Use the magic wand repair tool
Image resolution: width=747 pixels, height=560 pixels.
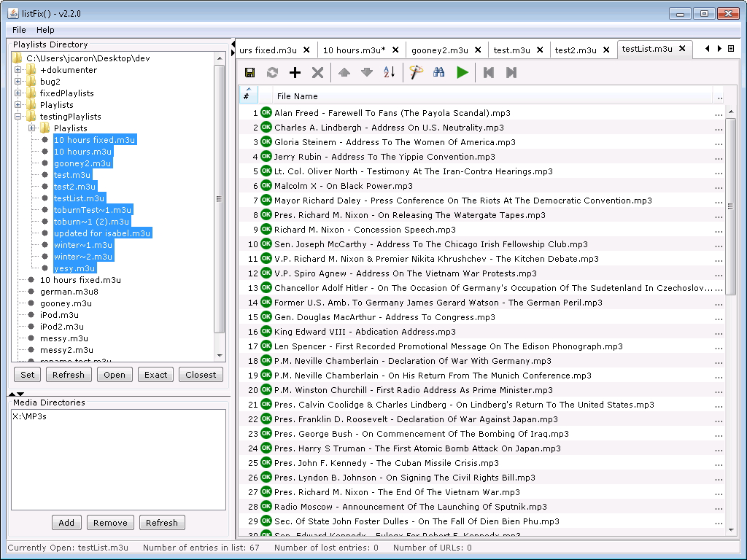point(414,72)
